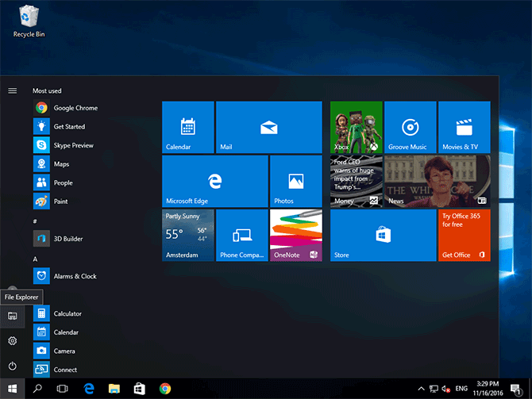Open the Xbox tile

(357, 127)
